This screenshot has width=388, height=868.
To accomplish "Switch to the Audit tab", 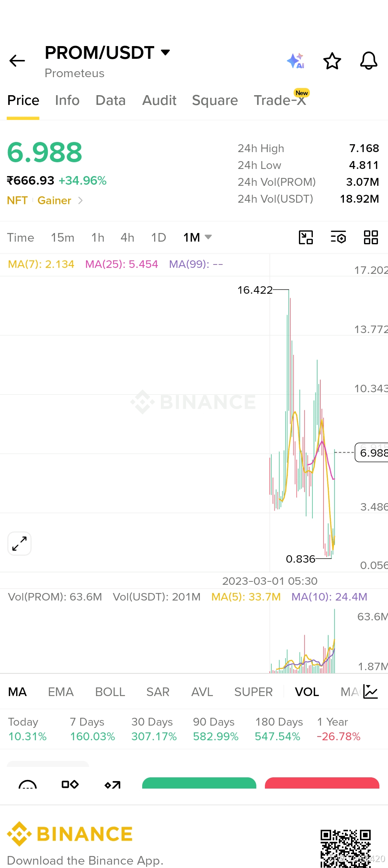I will point(159,100).
